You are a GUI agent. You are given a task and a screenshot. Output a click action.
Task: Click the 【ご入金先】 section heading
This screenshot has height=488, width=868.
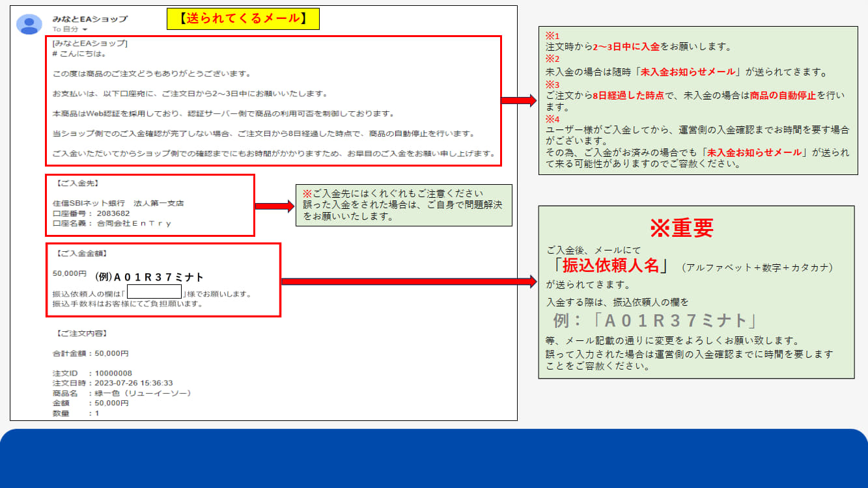(x=78, y=184)
